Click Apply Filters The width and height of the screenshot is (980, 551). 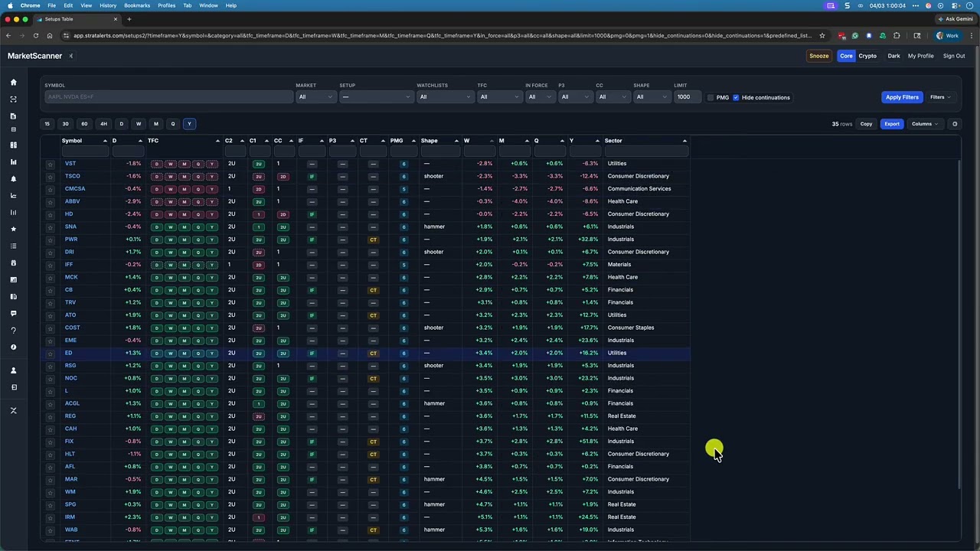902,97
